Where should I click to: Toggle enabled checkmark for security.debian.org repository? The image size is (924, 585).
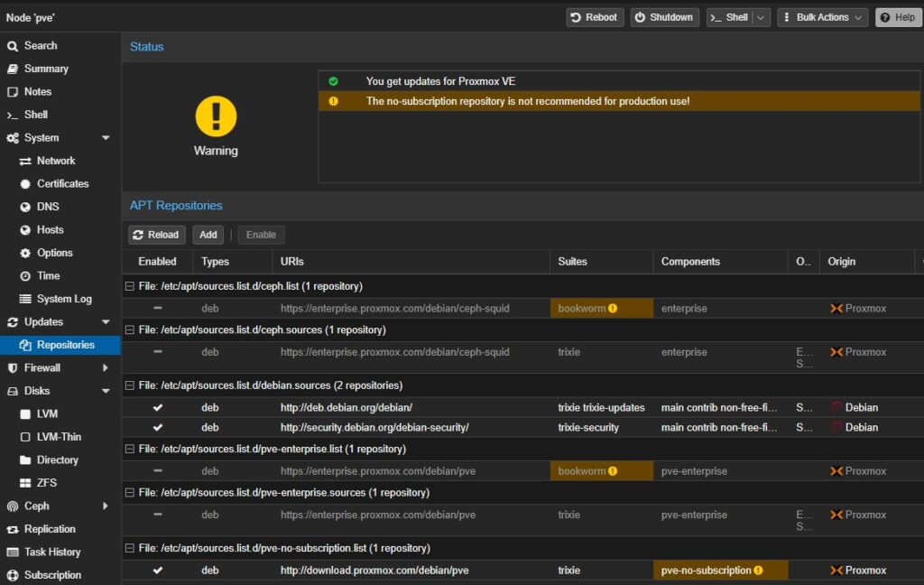pos(158,427)
